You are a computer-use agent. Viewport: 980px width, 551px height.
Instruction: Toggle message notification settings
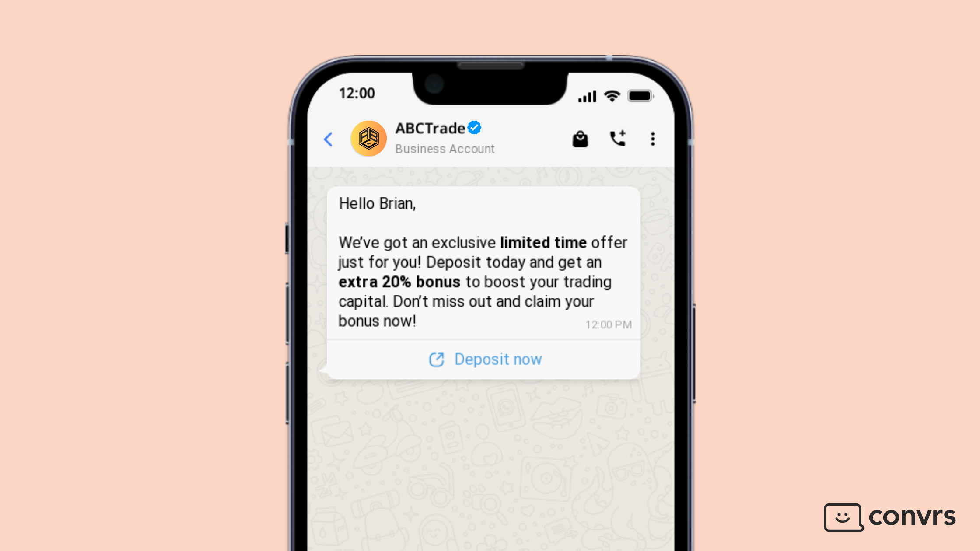[652, 138]
